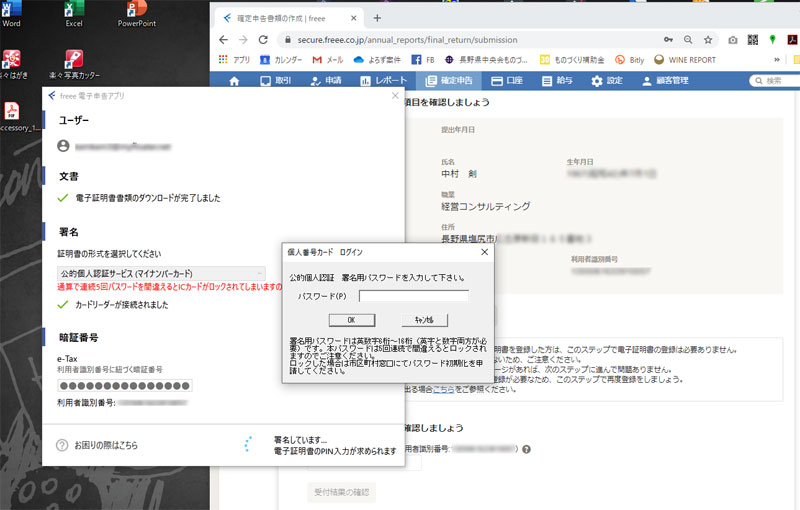
Task: Click the e-Tax 暗証番号 masked field
Action: 125,386
